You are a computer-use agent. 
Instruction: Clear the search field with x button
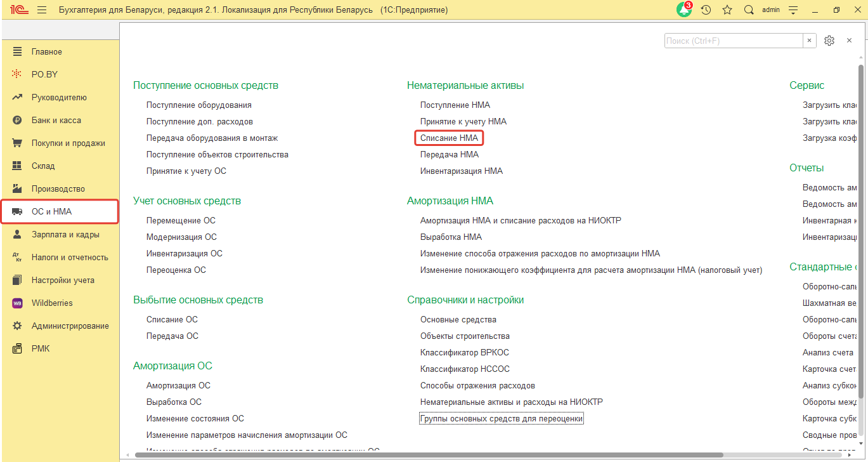tap(810, 41)
